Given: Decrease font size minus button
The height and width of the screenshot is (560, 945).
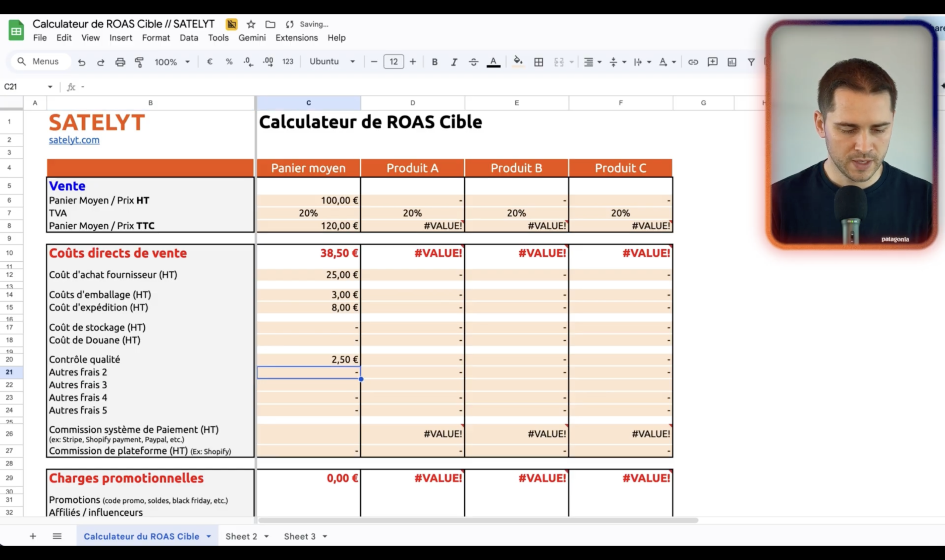Looking at the screenshot, I should 374,62.
